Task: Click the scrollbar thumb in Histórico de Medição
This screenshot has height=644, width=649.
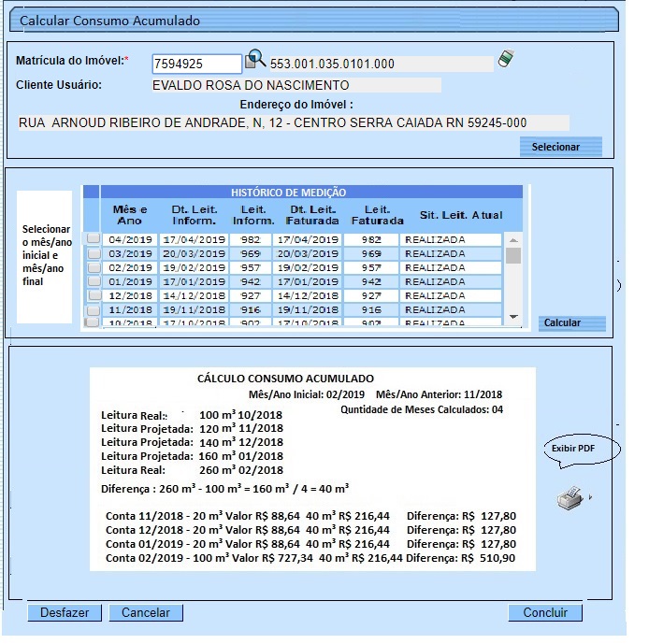Action: (512, 256)
